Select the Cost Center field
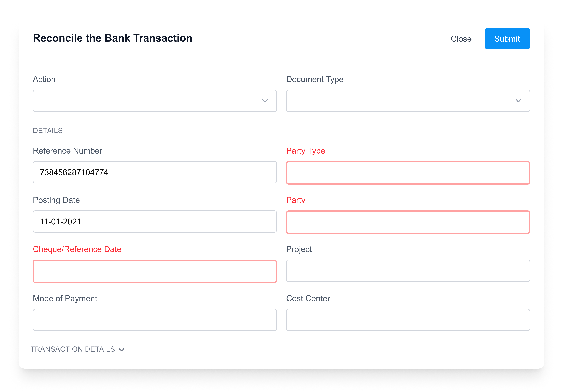563x392 pixels. (408, 320)
